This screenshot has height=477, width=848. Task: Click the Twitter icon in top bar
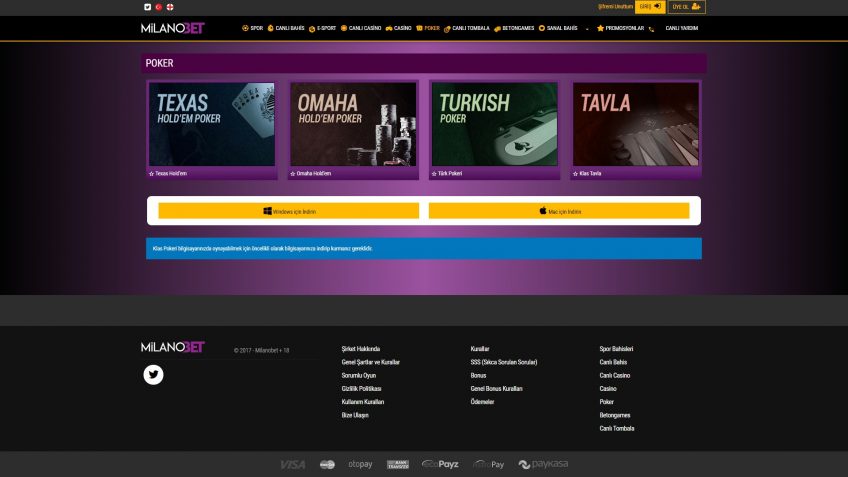[148, 7]
